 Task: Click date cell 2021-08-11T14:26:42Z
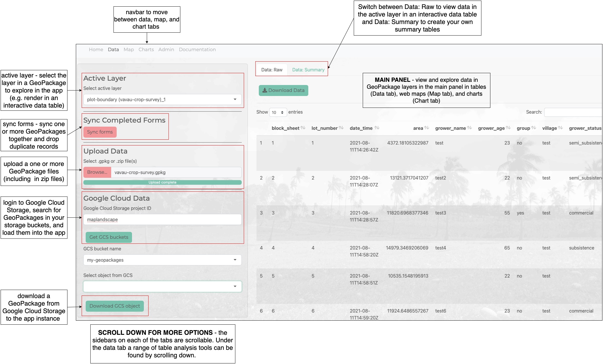click(x=364, y=146)
